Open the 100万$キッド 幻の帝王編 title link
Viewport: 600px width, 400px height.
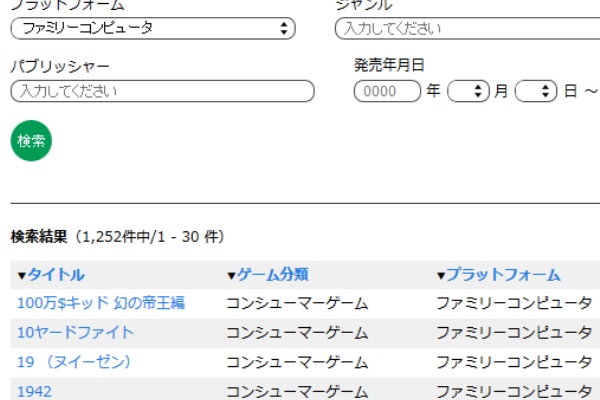tap(101, 303)
